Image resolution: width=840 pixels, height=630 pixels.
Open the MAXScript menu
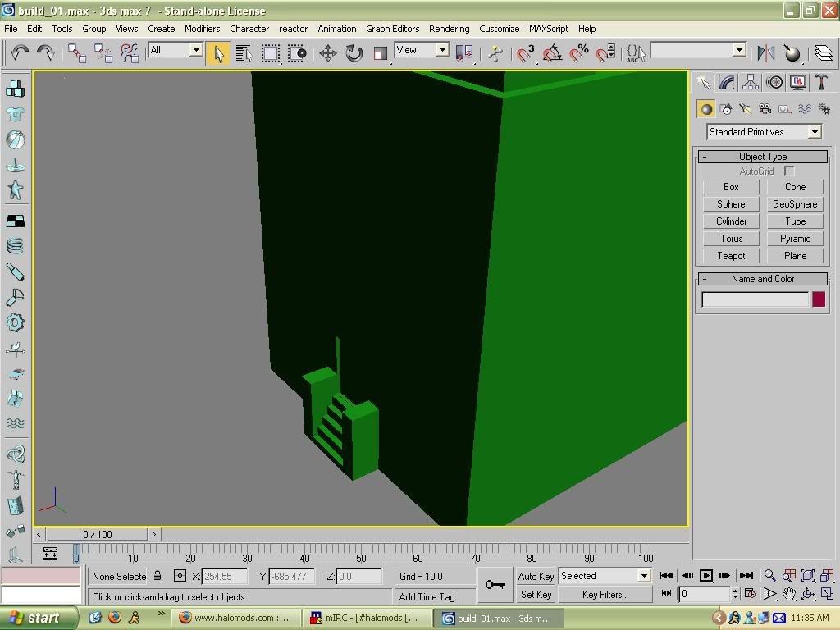(x=549, y=29)
